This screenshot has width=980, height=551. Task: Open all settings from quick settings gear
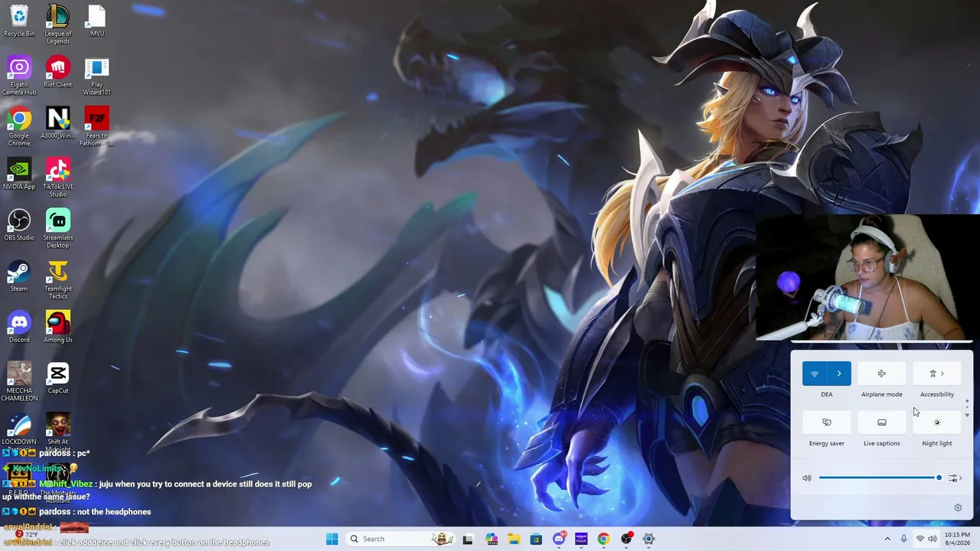tap(958, 507)
